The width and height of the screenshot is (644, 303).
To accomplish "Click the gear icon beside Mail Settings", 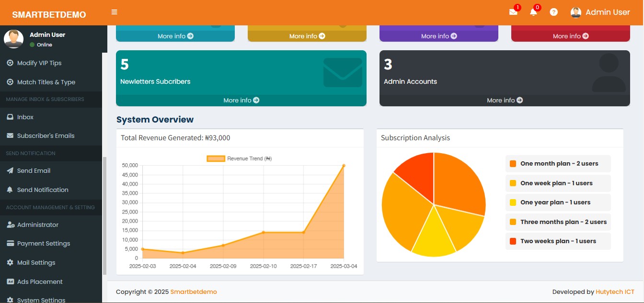I will click(10, 263).
